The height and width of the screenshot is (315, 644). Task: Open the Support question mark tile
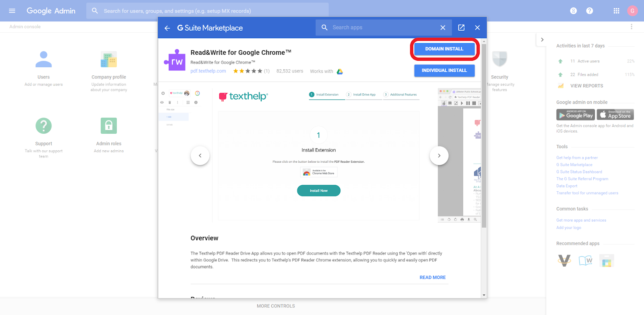[x=43, y=126]
